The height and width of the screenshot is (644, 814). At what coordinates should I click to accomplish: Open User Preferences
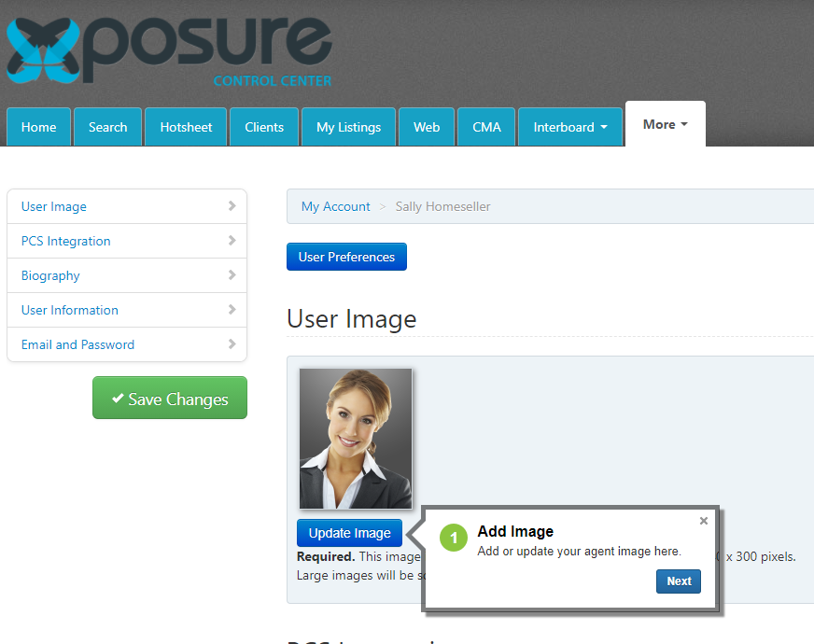(346, 257)
